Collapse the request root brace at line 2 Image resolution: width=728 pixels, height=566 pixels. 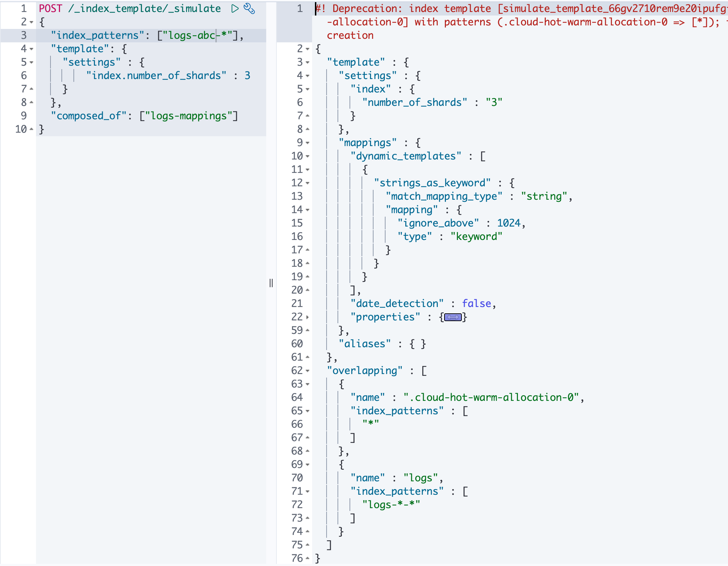[31, 22]
